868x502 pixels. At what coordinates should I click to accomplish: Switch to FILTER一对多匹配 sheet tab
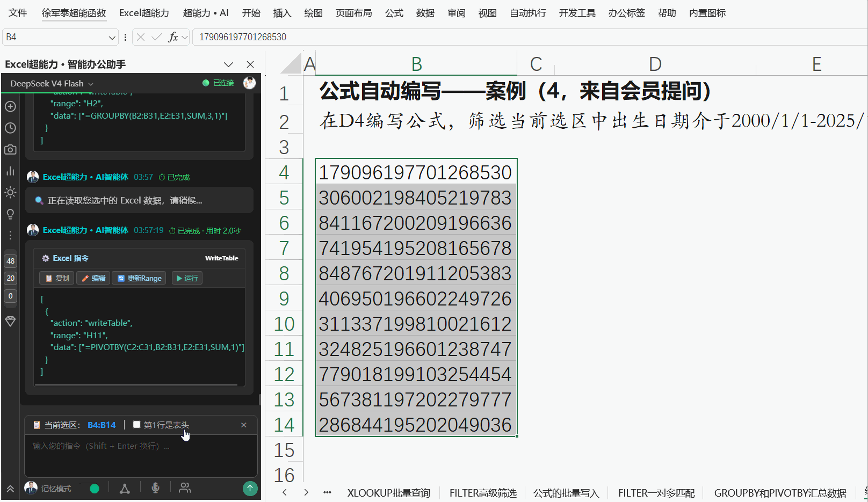(x=656, y=493)
